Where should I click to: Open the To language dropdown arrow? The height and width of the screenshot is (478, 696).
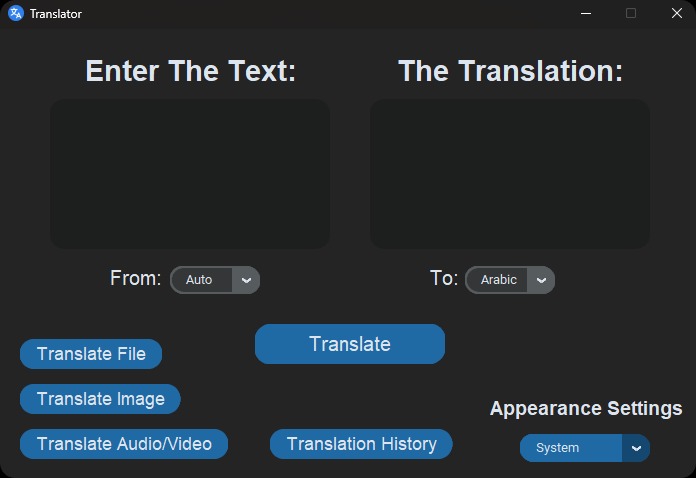coord(541,280)
